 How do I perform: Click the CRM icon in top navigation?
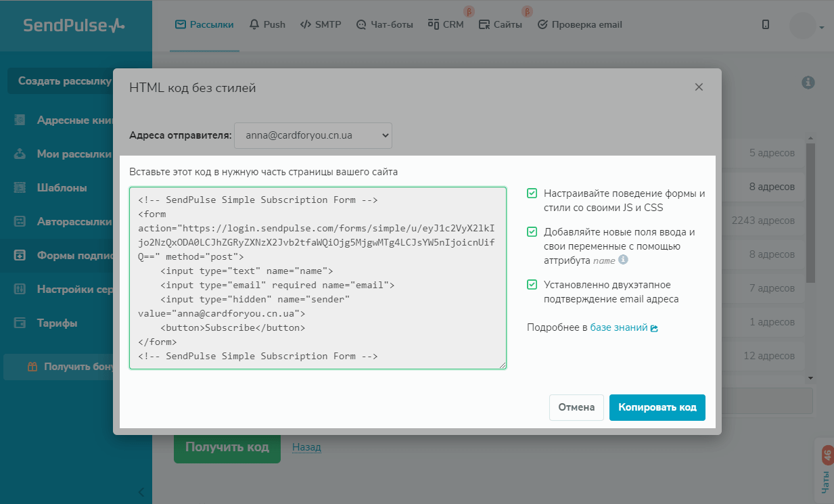pyautogui.click(x=434, y=25)
